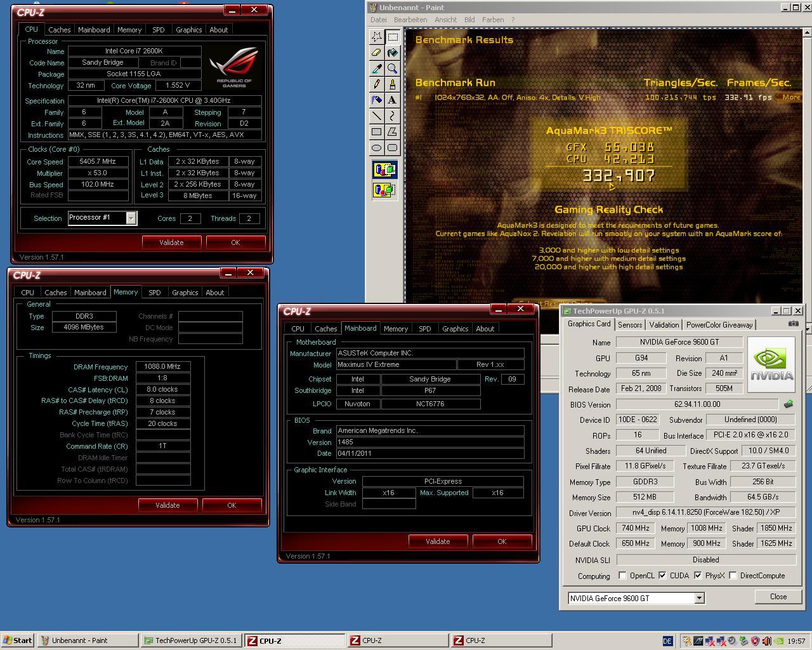
Task: Choose the Polygon tool in Paint
Action: click(393, 132)
